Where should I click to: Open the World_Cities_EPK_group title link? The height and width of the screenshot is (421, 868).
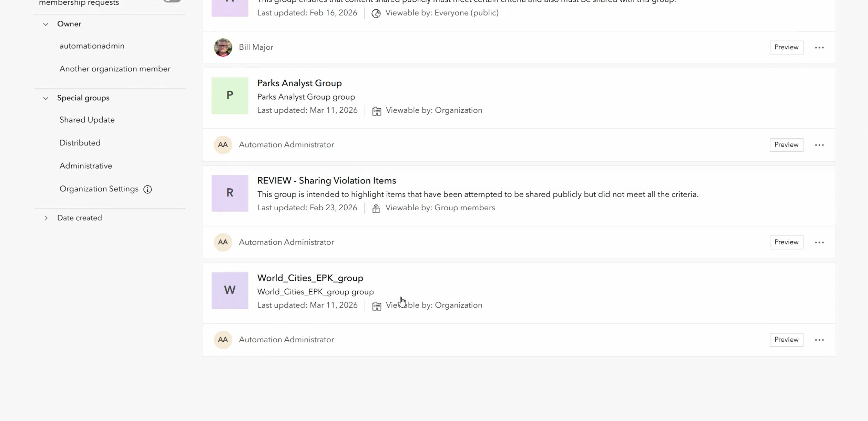coord(310,278)
